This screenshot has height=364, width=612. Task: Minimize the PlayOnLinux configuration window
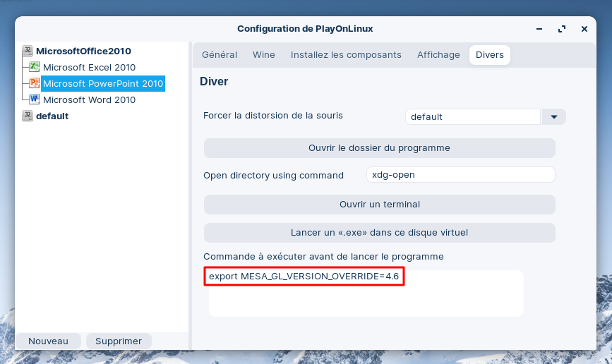(539, 29)
